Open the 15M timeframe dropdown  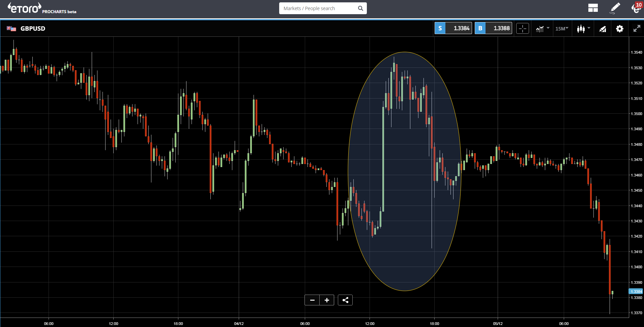point(562,29)
